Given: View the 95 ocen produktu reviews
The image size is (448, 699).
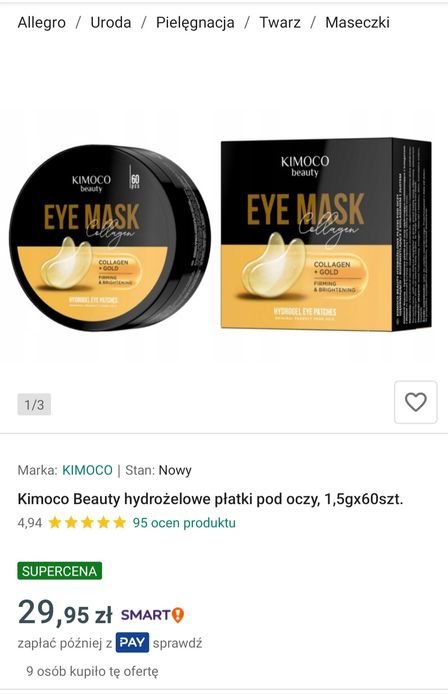Looking at the screenshot, I should (x=184, y=522).
